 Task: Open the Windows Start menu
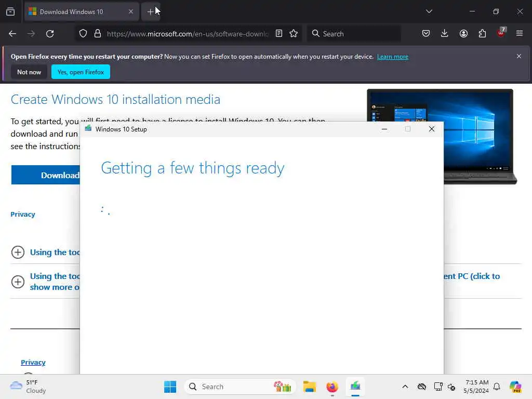[170, 387]
